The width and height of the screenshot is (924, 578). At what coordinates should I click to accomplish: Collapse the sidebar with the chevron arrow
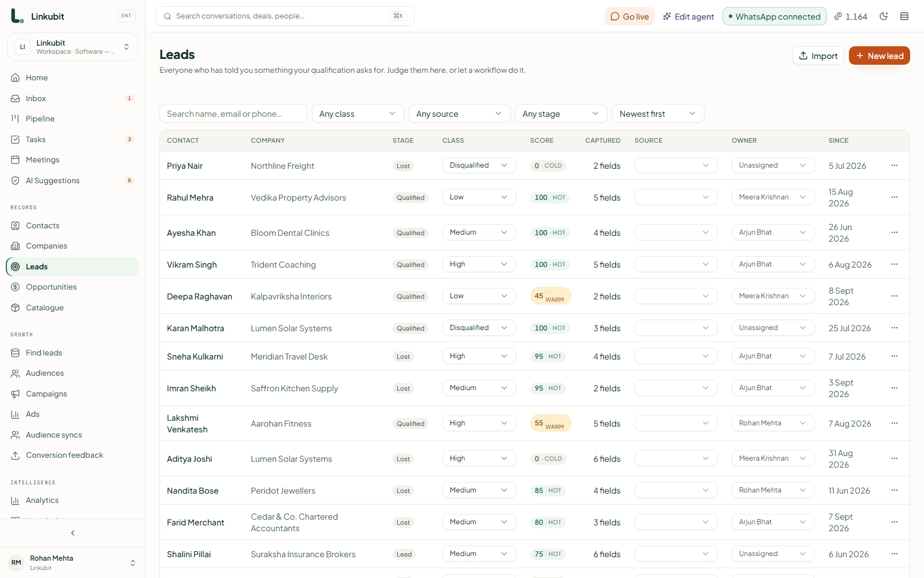tap(73, 533)
